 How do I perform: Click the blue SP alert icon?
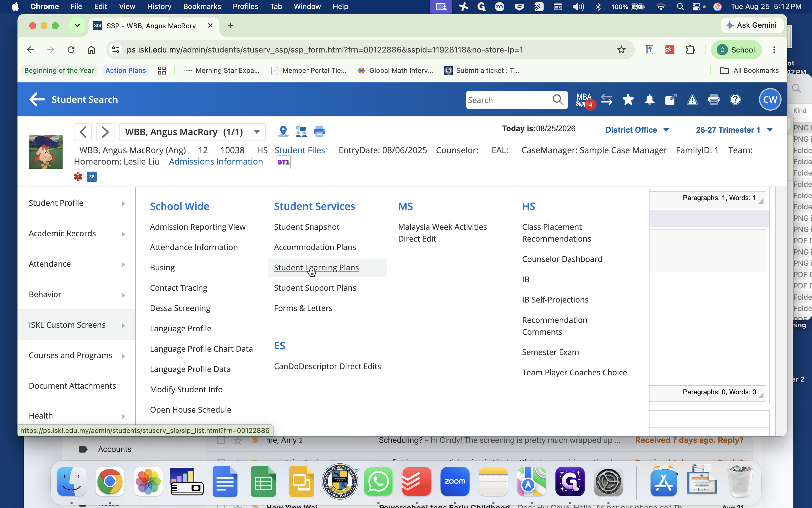tap(92, 177)
